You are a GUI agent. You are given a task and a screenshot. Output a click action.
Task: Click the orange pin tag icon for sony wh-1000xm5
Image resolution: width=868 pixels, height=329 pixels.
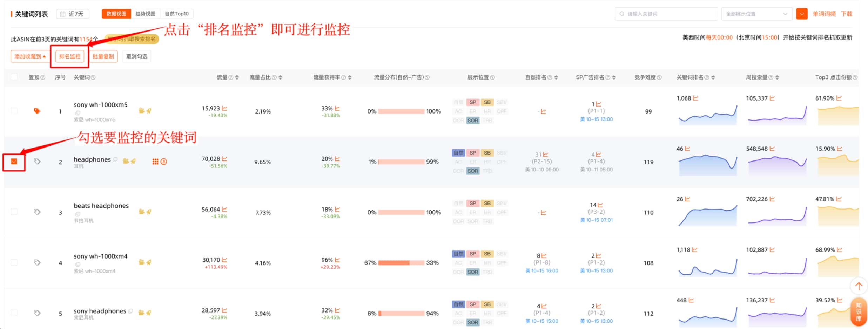click(x=37, y=111)
